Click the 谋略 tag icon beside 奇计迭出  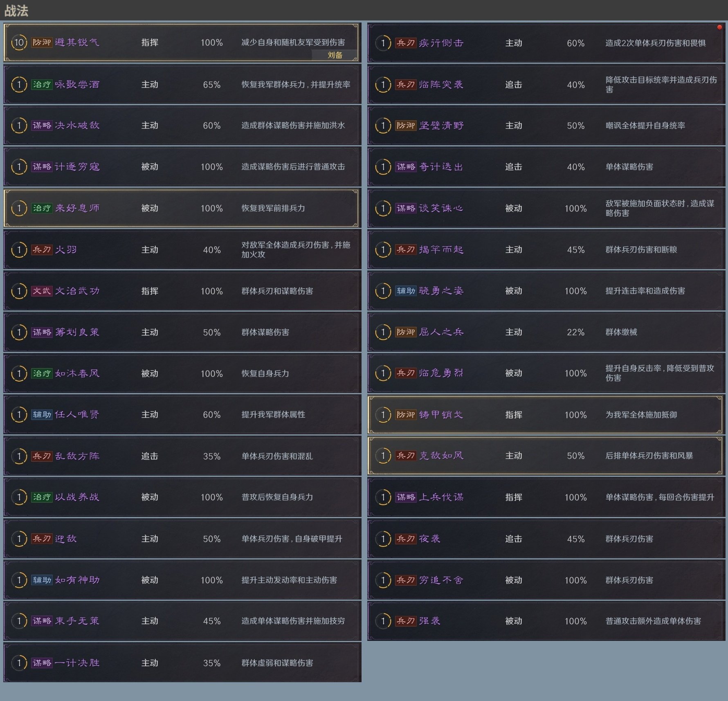(406, 167)
